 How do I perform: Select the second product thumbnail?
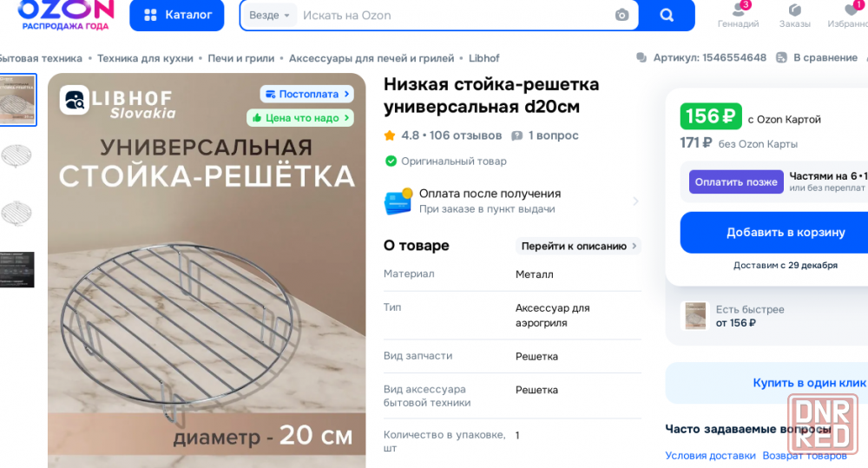click(16, 155)
